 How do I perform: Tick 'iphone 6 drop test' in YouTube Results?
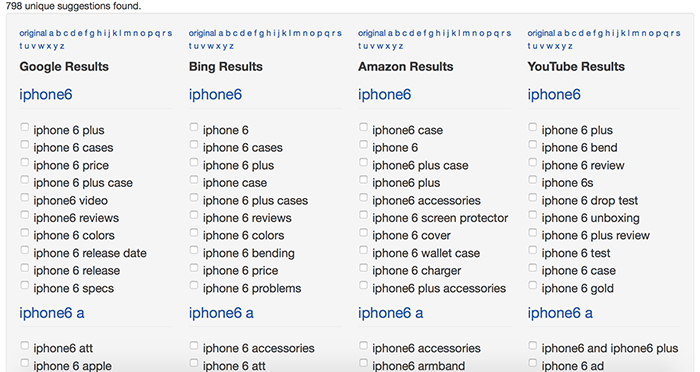coord(533,197)
